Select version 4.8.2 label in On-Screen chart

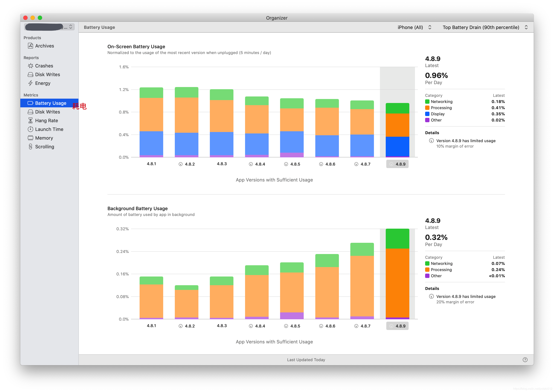[x=190, y=164]
